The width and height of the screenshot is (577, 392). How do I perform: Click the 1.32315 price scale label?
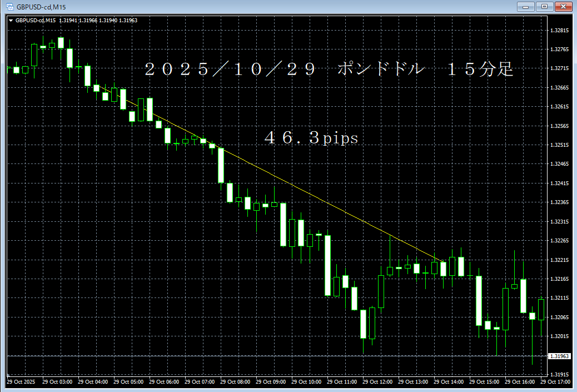click(x=559, y=221)
